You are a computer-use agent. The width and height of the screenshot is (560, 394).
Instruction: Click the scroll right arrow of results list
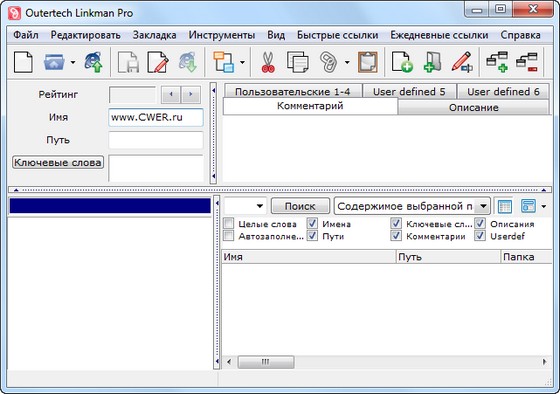tap(545, 362)
